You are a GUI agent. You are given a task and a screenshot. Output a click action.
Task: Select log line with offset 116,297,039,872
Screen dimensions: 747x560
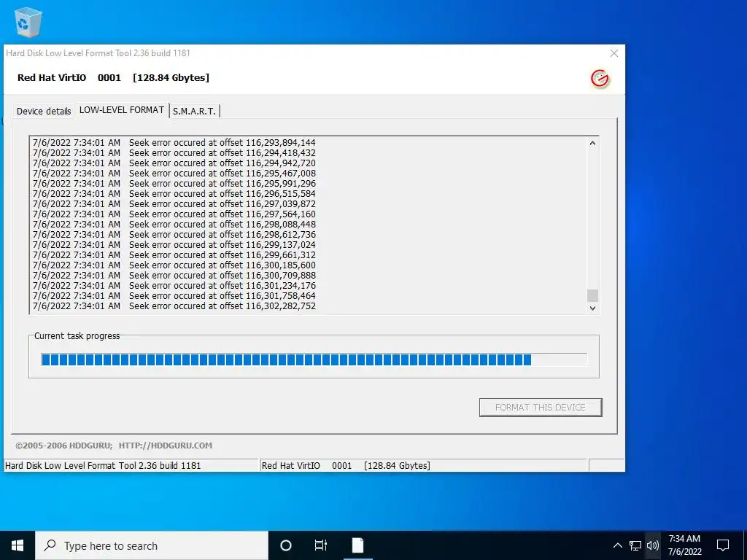[x=174, y=204]
